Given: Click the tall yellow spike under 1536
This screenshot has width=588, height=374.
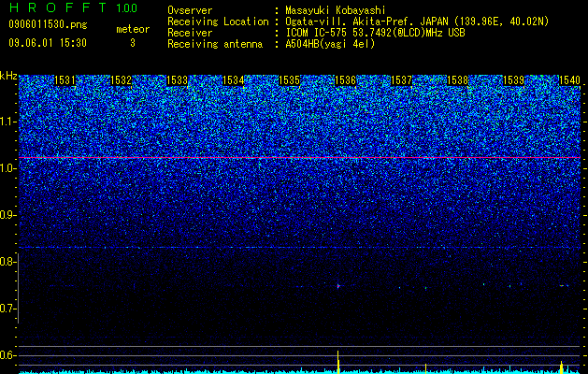Looking at the screenshot, I should pyautogui.click(x=338, y=362).
